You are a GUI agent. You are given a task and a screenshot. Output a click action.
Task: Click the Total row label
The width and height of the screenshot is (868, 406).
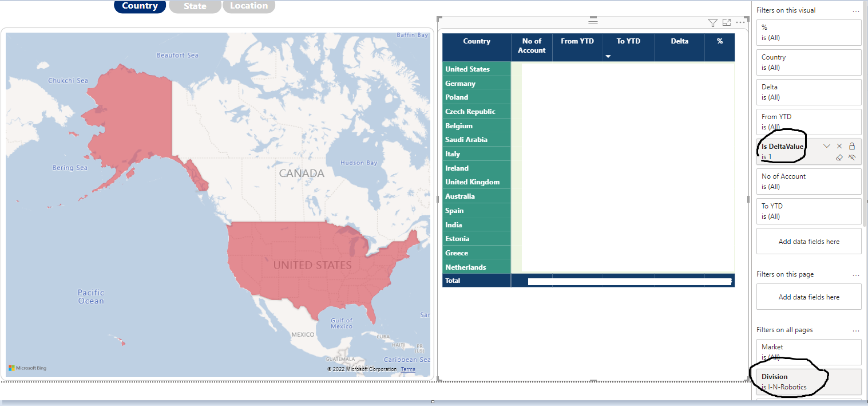(x=453, y=281)
